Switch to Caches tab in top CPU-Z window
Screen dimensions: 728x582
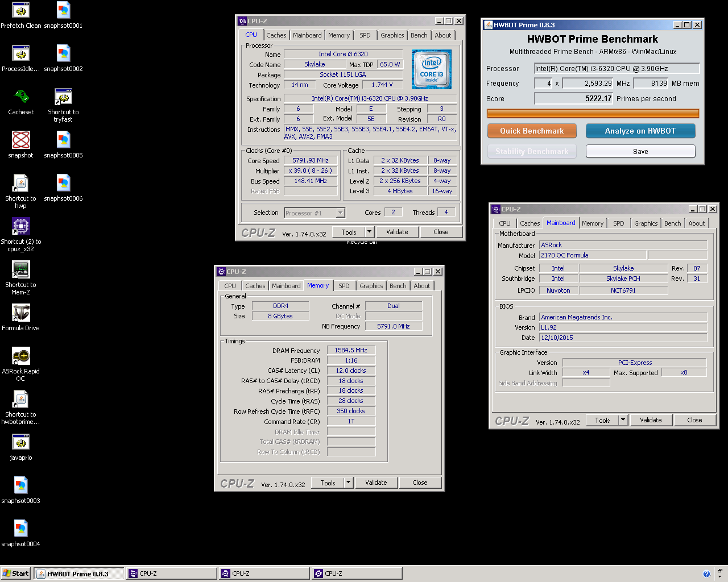tap(276, 35)
